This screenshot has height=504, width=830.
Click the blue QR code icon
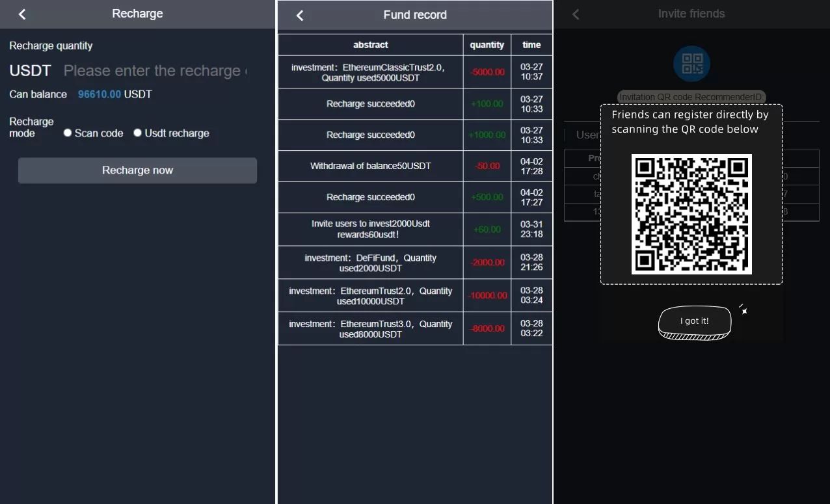pos(691,63)
